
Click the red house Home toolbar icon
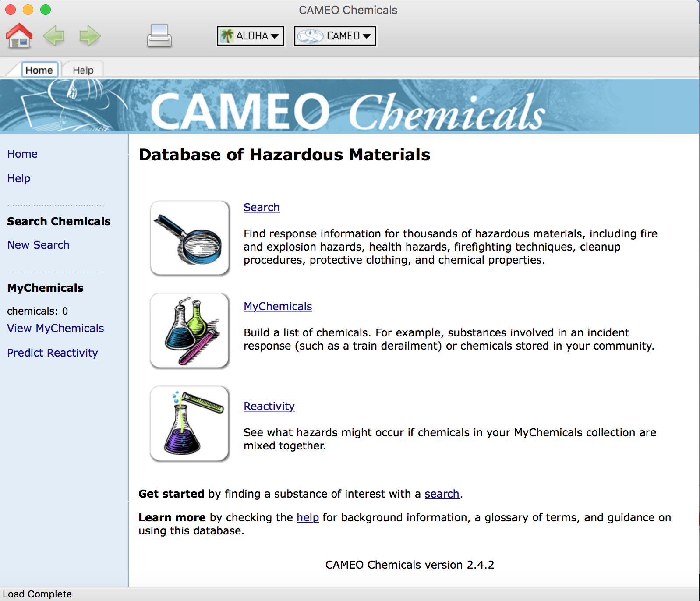pos(19,35)
